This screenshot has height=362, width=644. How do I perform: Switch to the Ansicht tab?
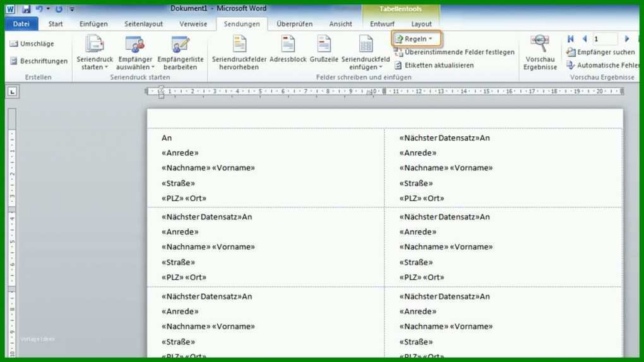340,24
